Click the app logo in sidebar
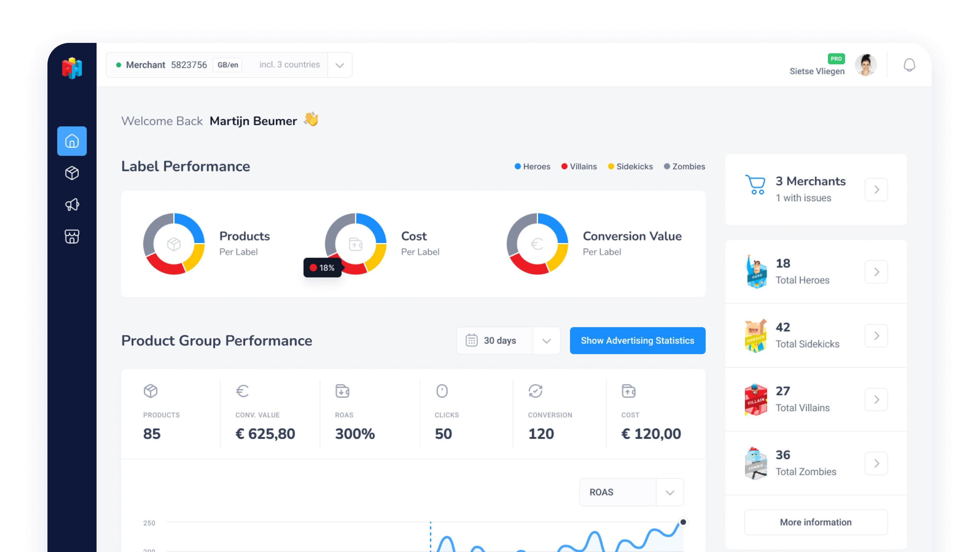 (72, 68)
